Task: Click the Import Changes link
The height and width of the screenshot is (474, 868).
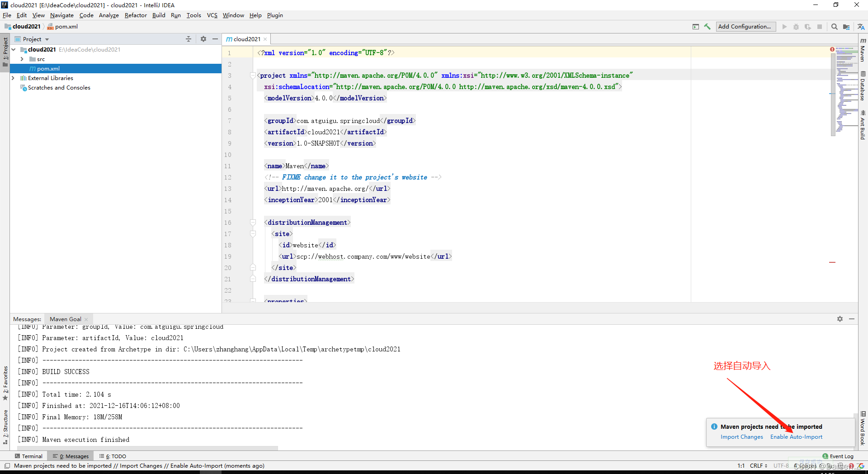Action: [x=741, y=437]
